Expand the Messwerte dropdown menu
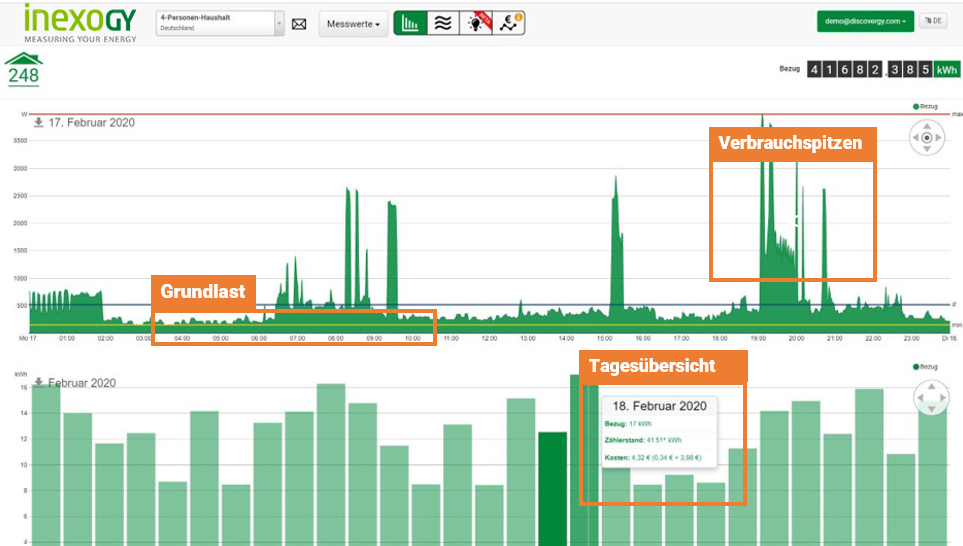This screenshot has width=963, height=546. (354, 23)
